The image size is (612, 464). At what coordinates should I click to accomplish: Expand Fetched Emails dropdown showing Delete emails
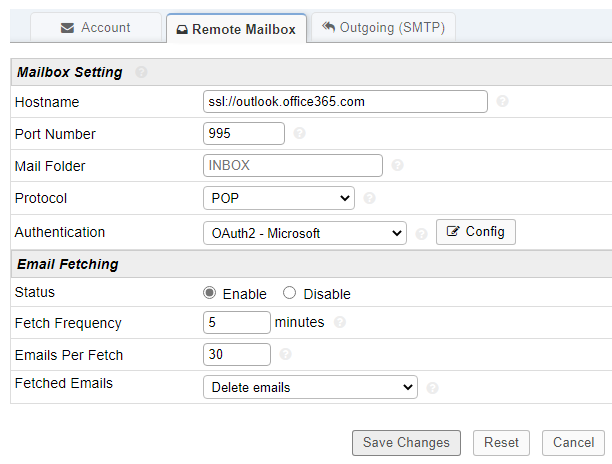[x=309, y=387]
